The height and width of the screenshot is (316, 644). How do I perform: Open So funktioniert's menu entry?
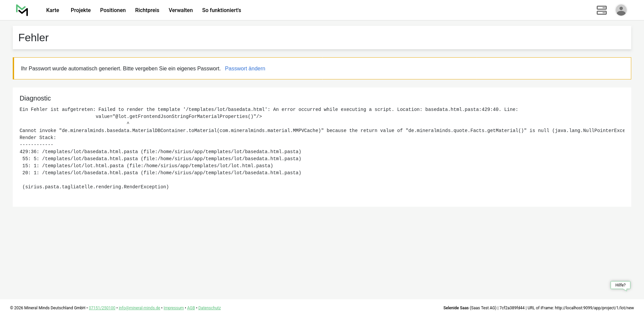click(x=221, y=10)
